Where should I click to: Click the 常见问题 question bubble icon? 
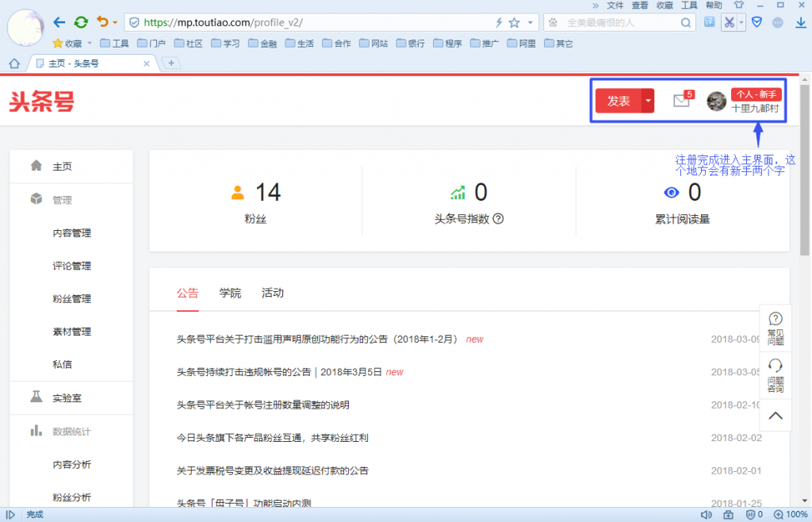click(775, 317)
